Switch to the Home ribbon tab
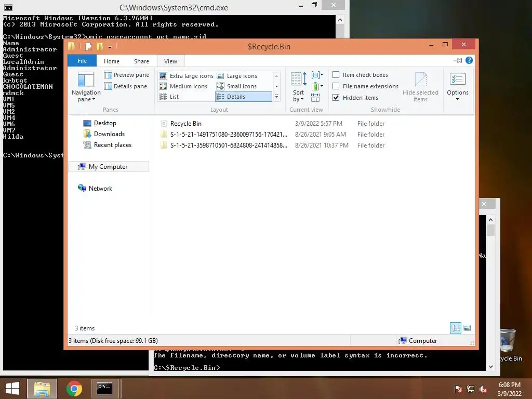 pyautogui.click(x=112, y=61)
